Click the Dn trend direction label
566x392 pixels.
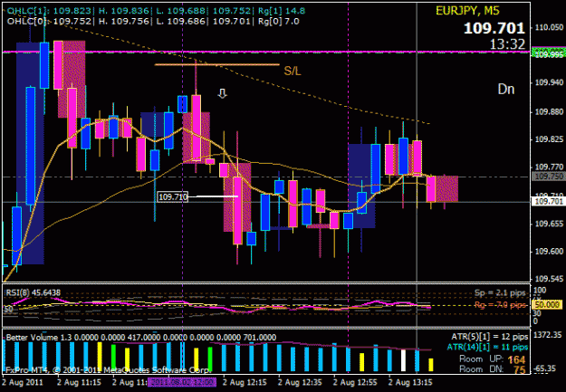click(506, 89)
